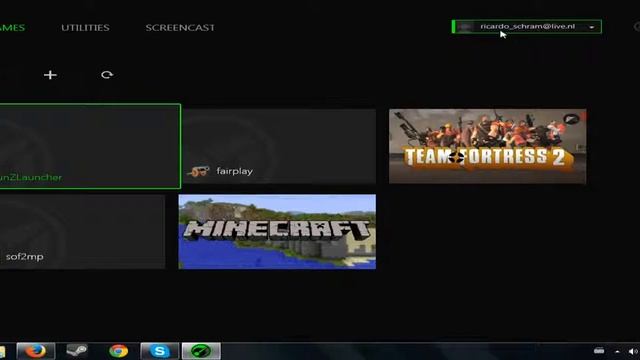Click the refresh games list icon
The height and width of the screenshot is (360, 640).
[107, 75]
